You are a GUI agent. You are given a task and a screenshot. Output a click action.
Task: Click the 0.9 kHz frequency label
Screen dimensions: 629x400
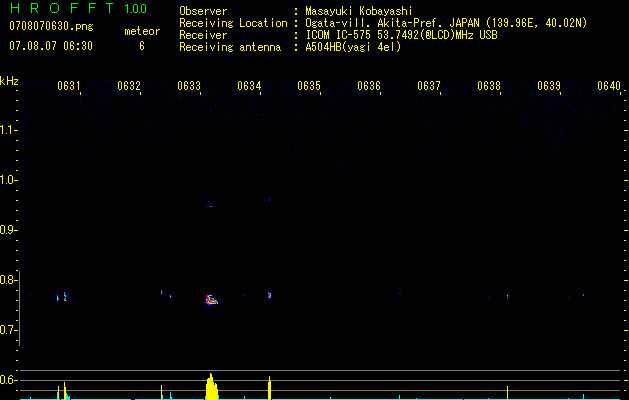[8, 230]
